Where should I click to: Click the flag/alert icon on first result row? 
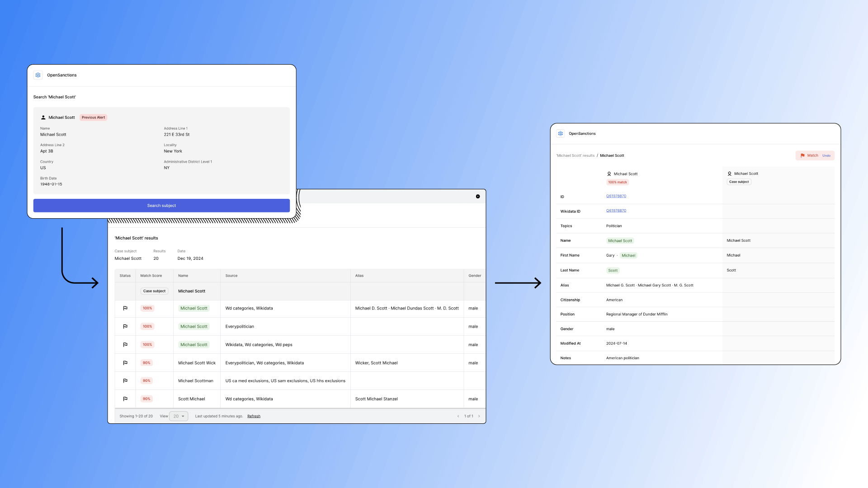coord(125,308)
